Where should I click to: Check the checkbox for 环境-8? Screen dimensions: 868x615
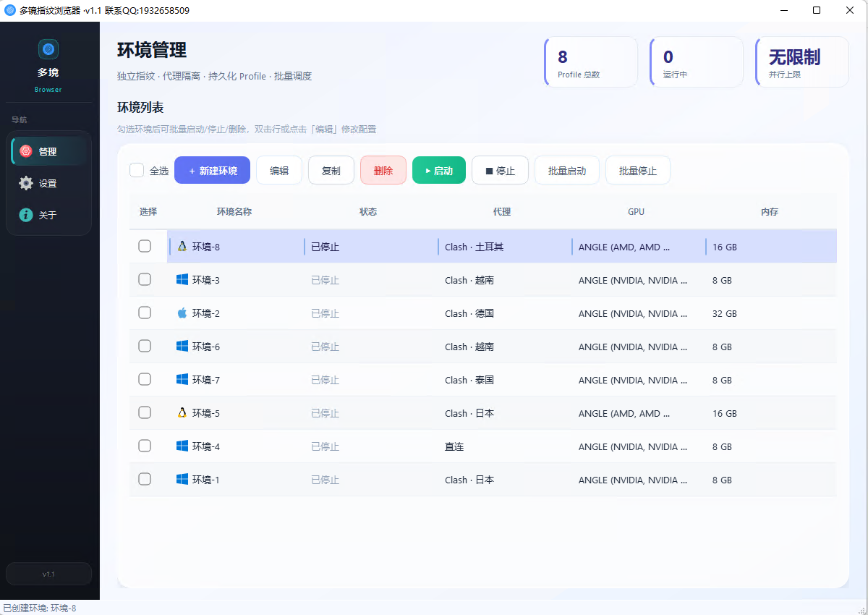[145, 246]
